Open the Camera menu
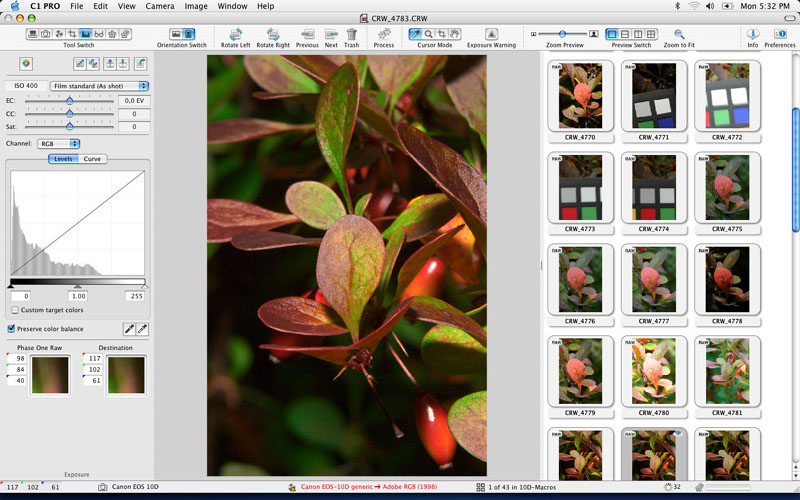Viewport: 800px width, 500px height. [159, 6]
